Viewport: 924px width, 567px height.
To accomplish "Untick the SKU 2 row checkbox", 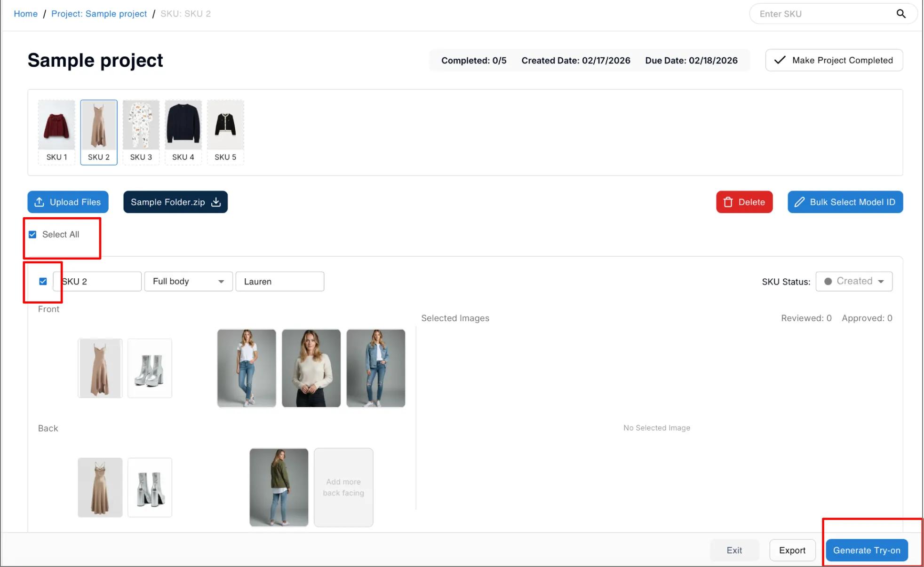I will pos(43,281).
